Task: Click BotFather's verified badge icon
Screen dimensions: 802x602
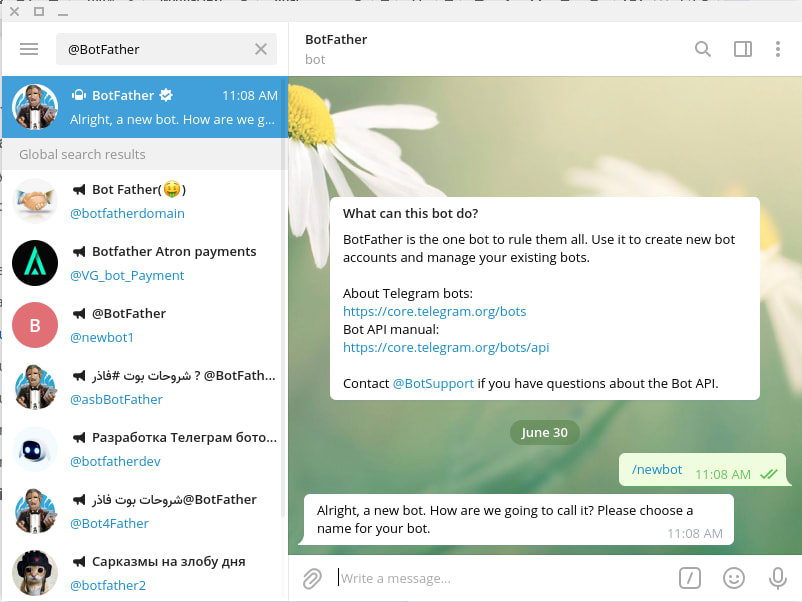Action: [166, 95]
